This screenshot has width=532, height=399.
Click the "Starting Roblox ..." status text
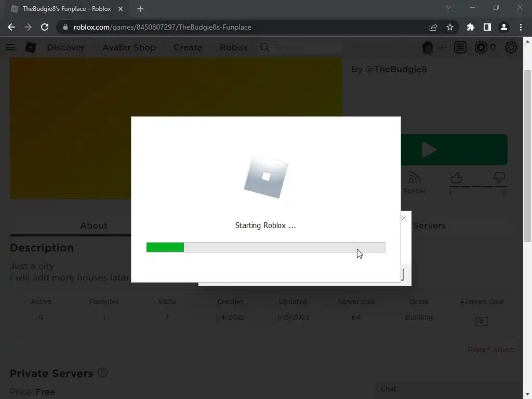[265, 225]
